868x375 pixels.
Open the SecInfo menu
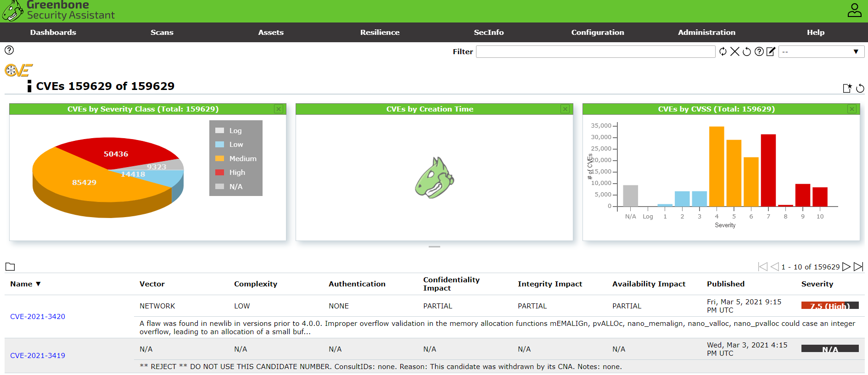pos(488,33)
